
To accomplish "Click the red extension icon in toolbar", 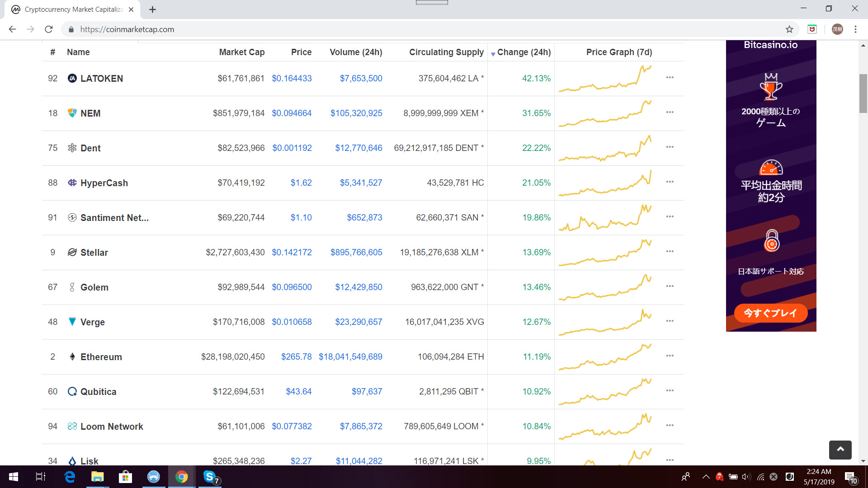I will pyautogui.click(x=812, y=29).
